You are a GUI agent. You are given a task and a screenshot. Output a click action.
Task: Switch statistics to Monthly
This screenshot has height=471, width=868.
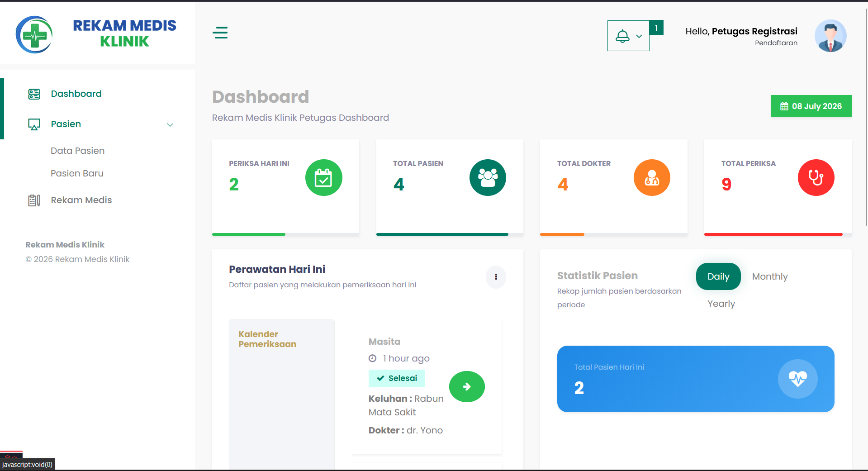point(770,276)
